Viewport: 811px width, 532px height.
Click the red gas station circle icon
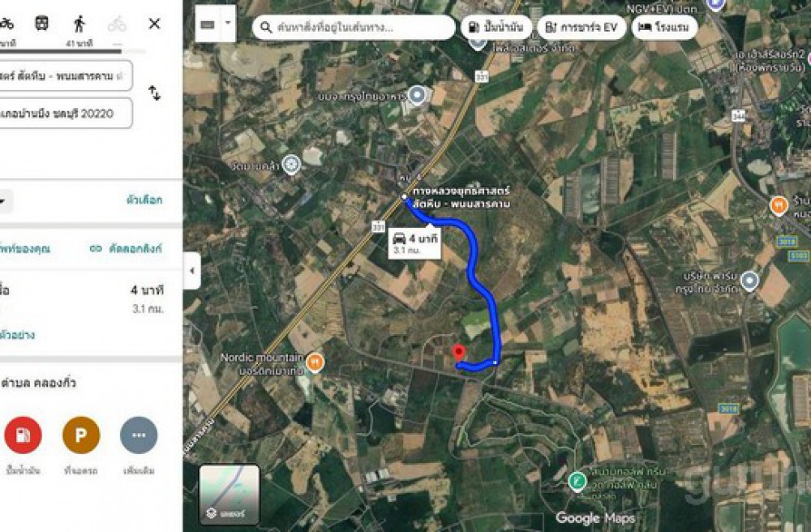coord(23,435)
